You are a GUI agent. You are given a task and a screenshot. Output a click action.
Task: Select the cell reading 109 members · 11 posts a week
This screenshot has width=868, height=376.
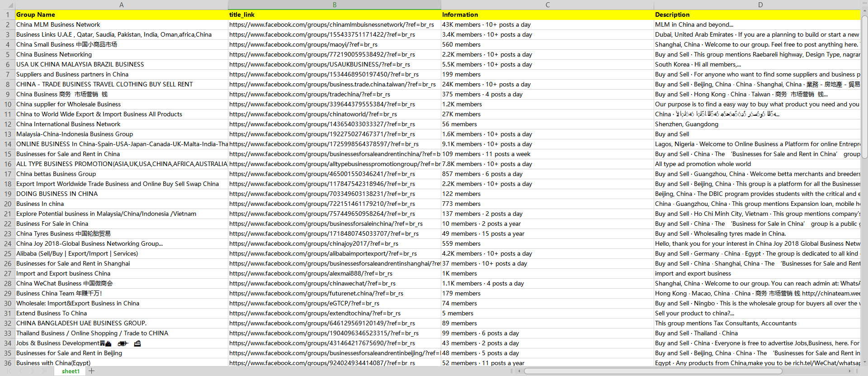coord(547,154)
